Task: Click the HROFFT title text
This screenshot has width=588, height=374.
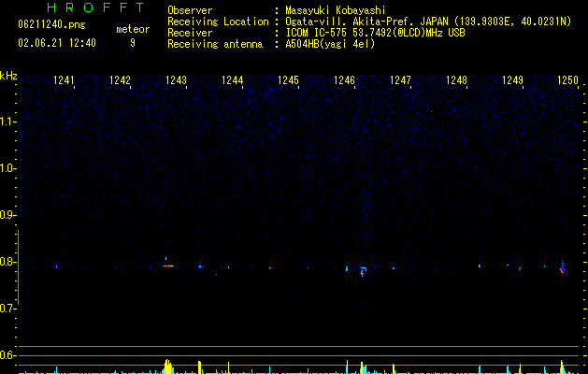Action: 95,7
